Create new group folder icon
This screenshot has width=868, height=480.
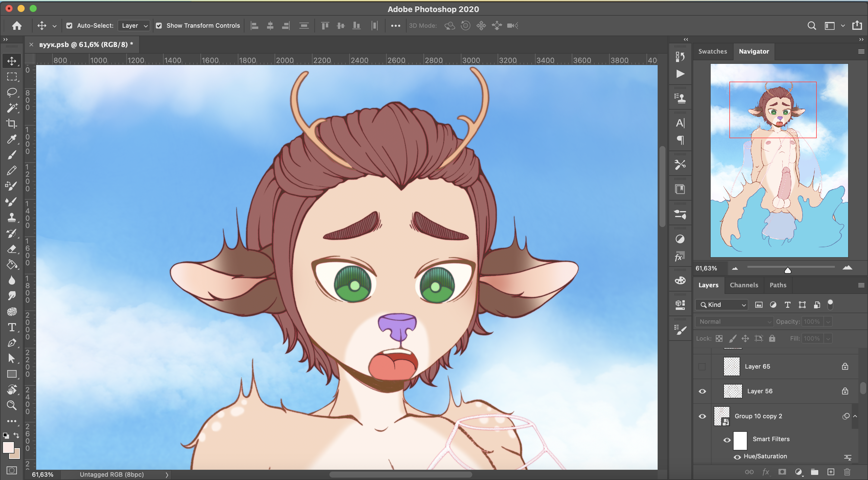(x=814, y=472)
